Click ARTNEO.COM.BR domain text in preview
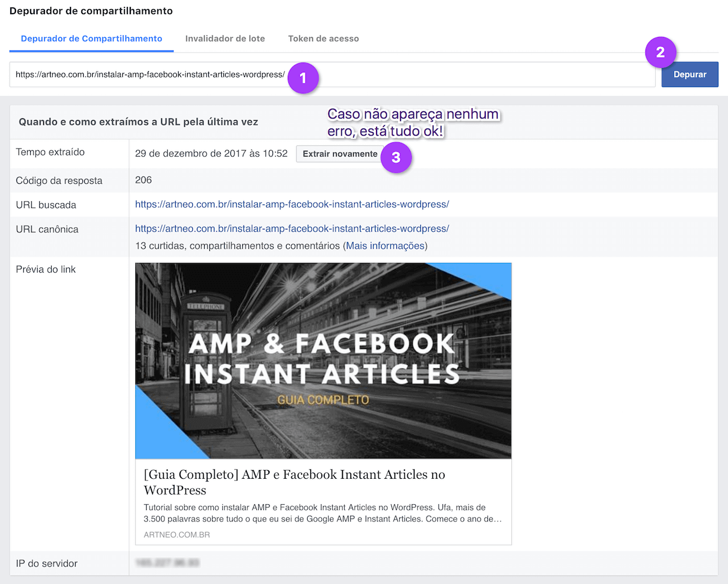The image size is (728, 584). tap(177, 535)
